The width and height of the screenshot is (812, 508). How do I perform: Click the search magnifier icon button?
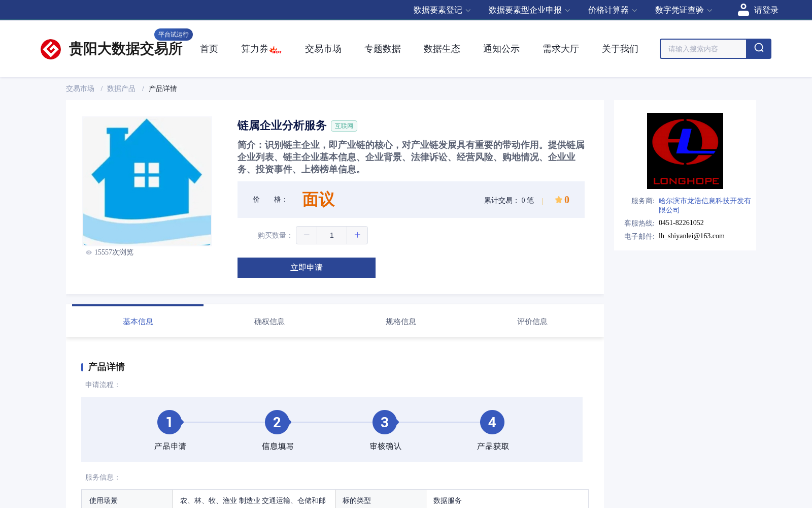point(759,49)
